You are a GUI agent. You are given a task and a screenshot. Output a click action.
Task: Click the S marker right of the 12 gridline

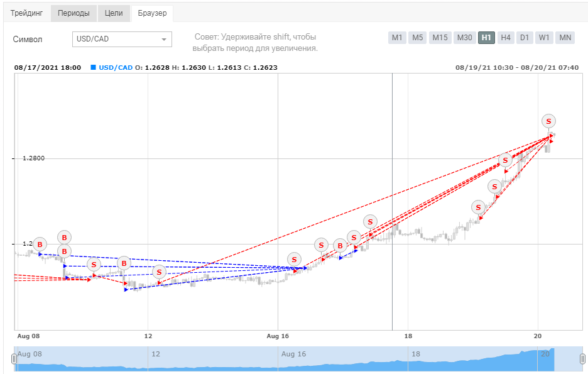pyautogui.click(x=159, y=272)
